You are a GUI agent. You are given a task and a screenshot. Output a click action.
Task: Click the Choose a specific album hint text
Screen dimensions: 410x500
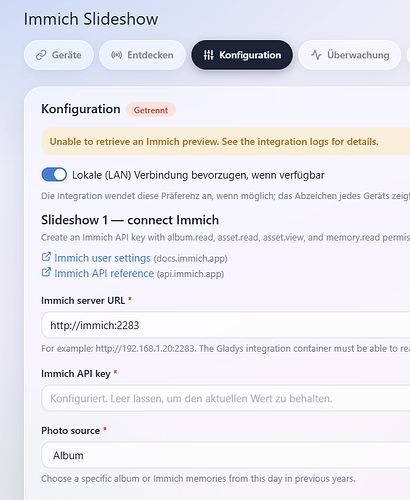tap(198, 479)
